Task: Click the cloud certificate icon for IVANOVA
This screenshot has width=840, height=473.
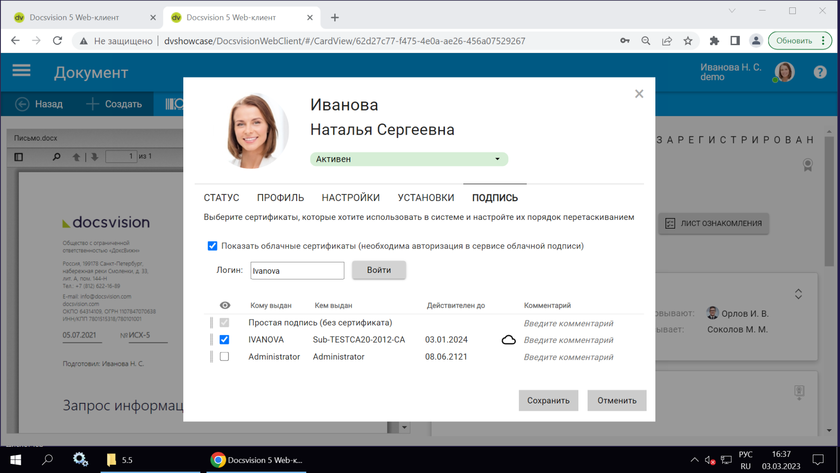Action: tap(508, 340)
